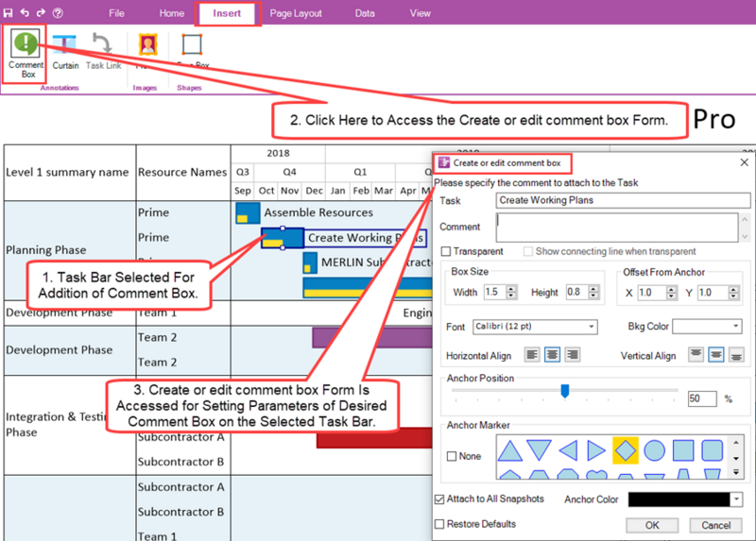The width and height of the screenshot is (756, 541).
Task: Select the Insert tab
Action: point(227,13)
